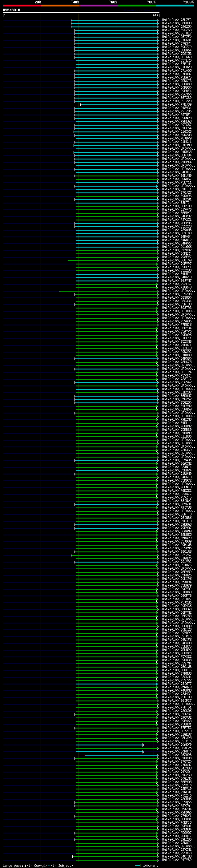Select hit label UniRef100_B6TXS9
This screenshot has width=197, height=868.
click(177, 98)
